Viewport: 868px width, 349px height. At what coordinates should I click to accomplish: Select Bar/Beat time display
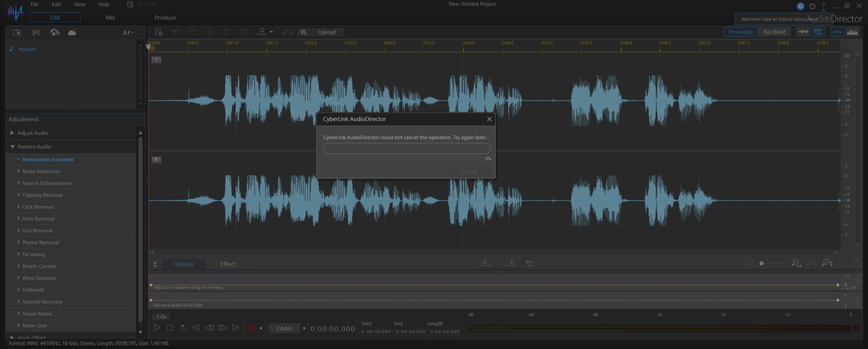pos(774,32)
